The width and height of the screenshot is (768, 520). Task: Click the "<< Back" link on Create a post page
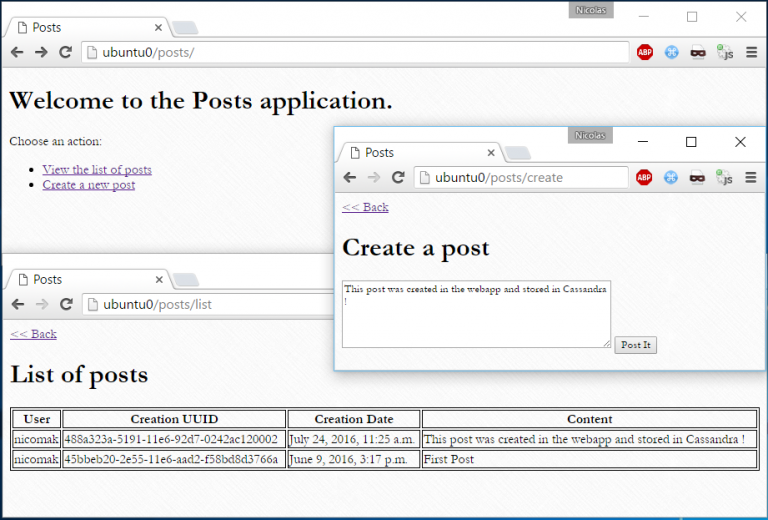pyautogui.click(x=365, y=207)
